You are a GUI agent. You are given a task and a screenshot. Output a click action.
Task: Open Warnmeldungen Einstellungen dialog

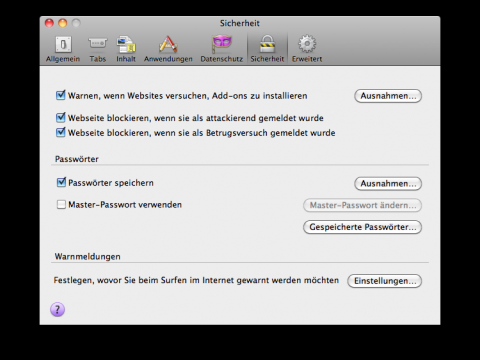[x=384, y=281]
